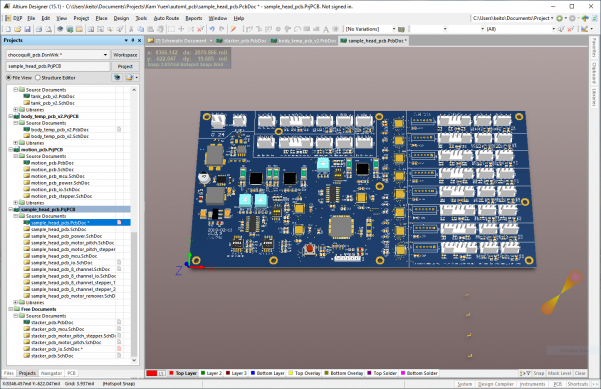Viewport: 601px width, 389px height.
Task: Select the Move Selection cross icon
Action: click(x=181, y=29)
